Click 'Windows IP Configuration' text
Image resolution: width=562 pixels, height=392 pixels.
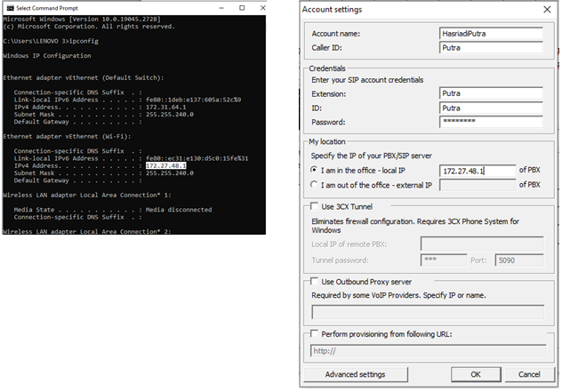(47, 55)
